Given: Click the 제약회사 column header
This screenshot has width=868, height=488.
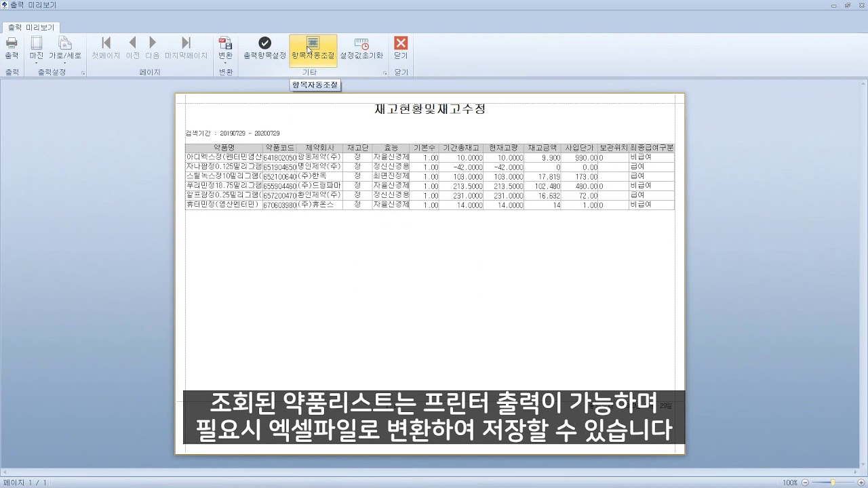Looking at the screenshot, I should click(319, 148).
